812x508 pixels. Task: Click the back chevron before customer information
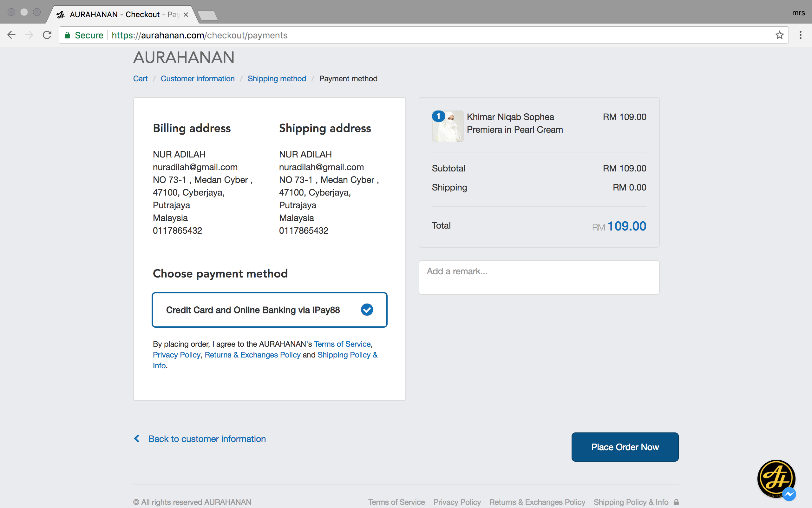click(137, 438)
